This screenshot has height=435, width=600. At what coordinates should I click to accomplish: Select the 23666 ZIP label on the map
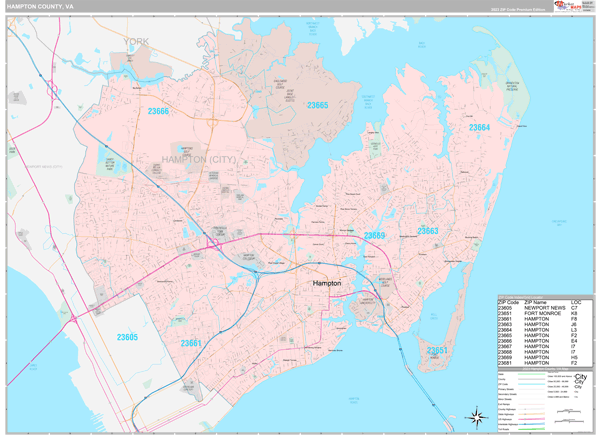click(160, 111)
